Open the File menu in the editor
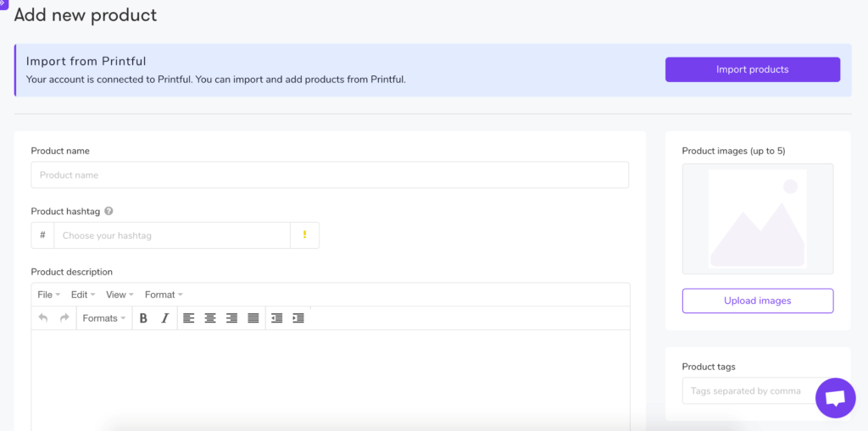Viewport: 868px width, 431px height. coord(48,295)
